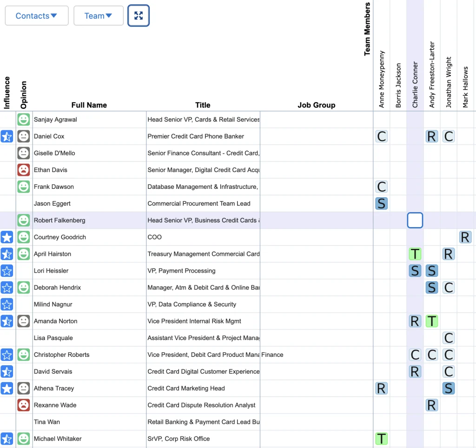Click the green T badge for Amanda Norton
The width and height of the screenshot is (476, 448).
click(x=432, y=321)
